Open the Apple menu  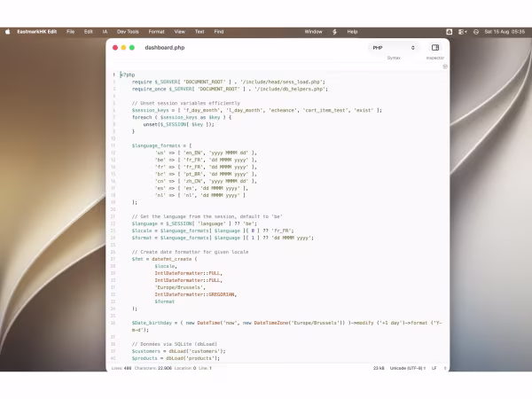[8, 32]
